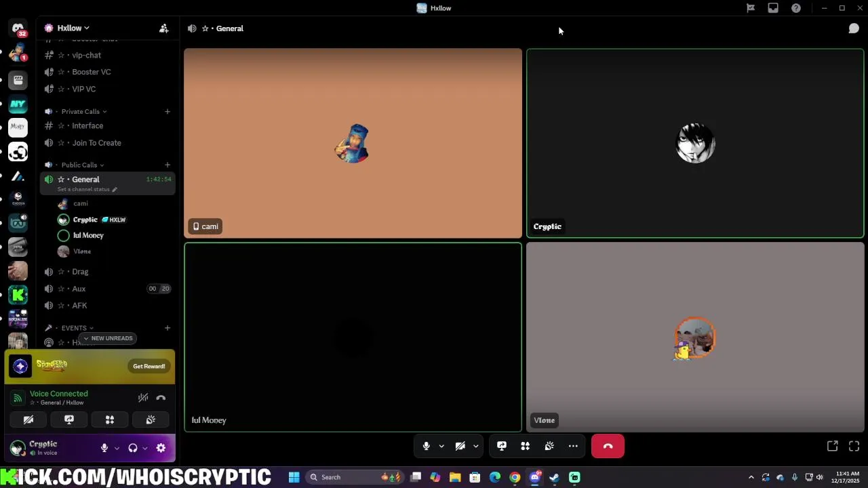Screen dimensions: 868x488
Task: Edit channel status pencil icon
Action: [115, 190]
